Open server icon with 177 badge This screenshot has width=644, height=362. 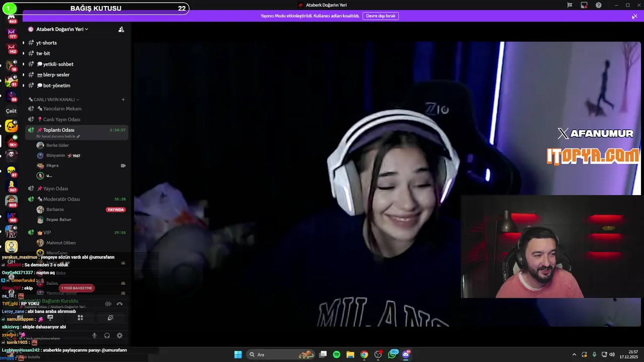[x=11, y=32]
